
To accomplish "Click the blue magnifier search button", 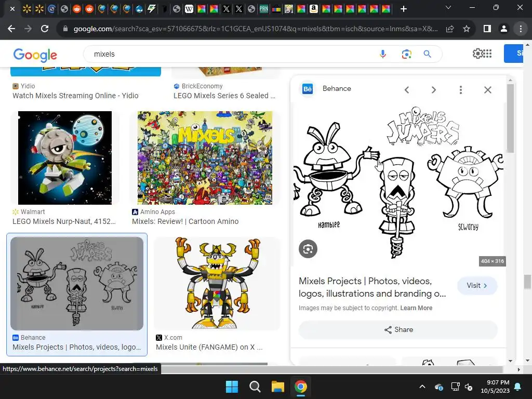I will (427, 54).
